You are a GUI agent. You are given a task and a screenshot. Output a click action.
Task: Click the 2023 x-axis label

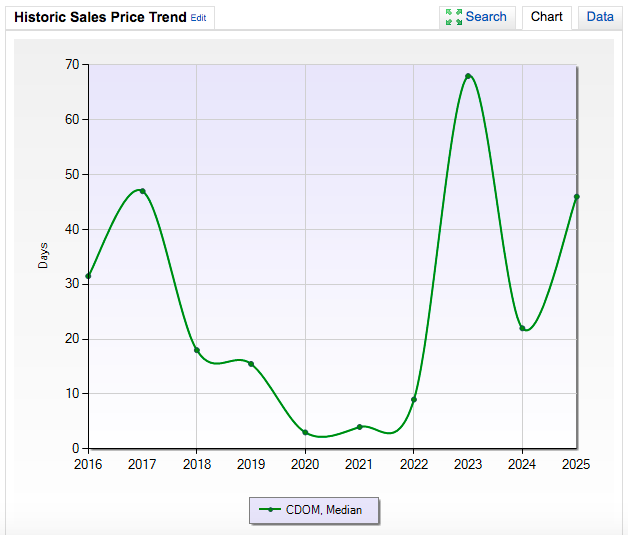click(468, 465)
